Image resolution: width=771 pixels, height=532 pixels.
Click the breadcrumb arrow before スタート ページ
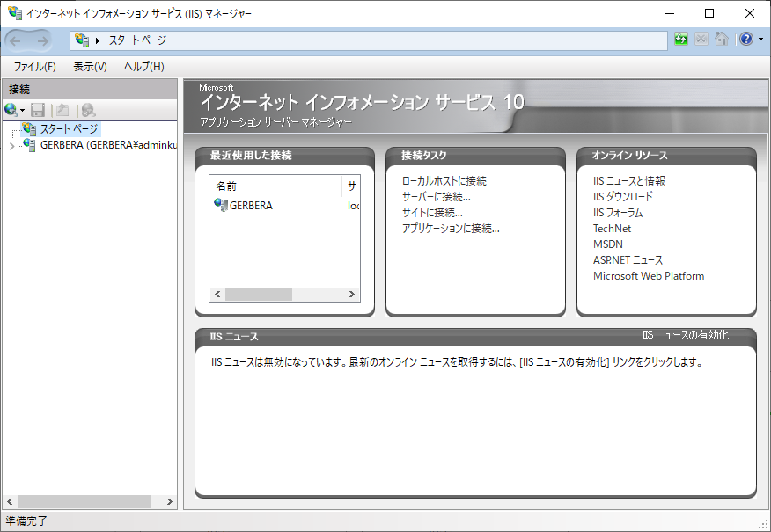point(98,40)
